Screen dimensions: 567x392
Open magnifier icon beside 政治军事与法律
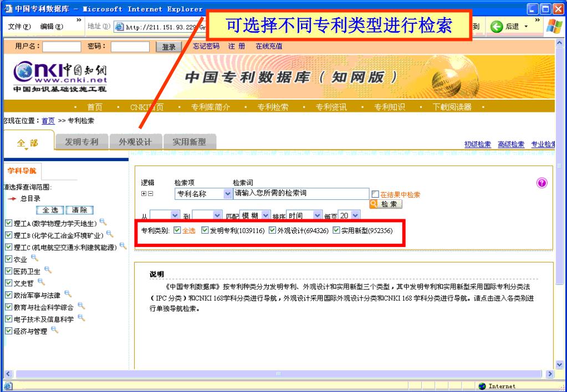click(x=68, y=294)
